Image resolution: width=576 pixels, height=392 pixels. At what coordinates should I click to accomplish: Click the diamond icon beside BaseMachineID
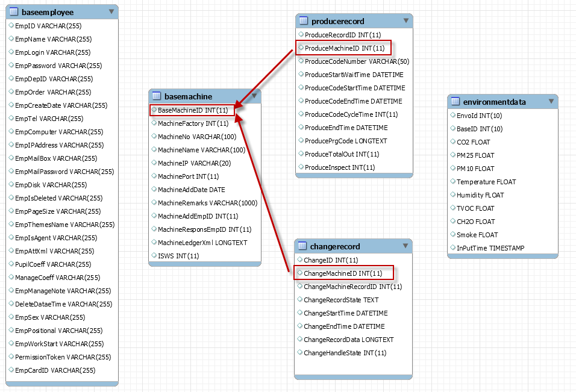coord(154,110)
